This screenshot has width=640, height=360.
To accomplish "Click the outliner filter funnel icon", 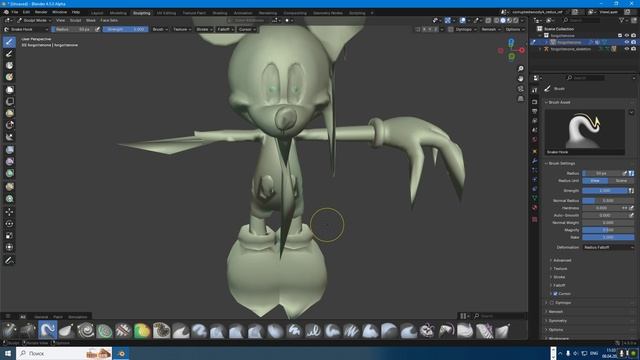I will 622,20.
